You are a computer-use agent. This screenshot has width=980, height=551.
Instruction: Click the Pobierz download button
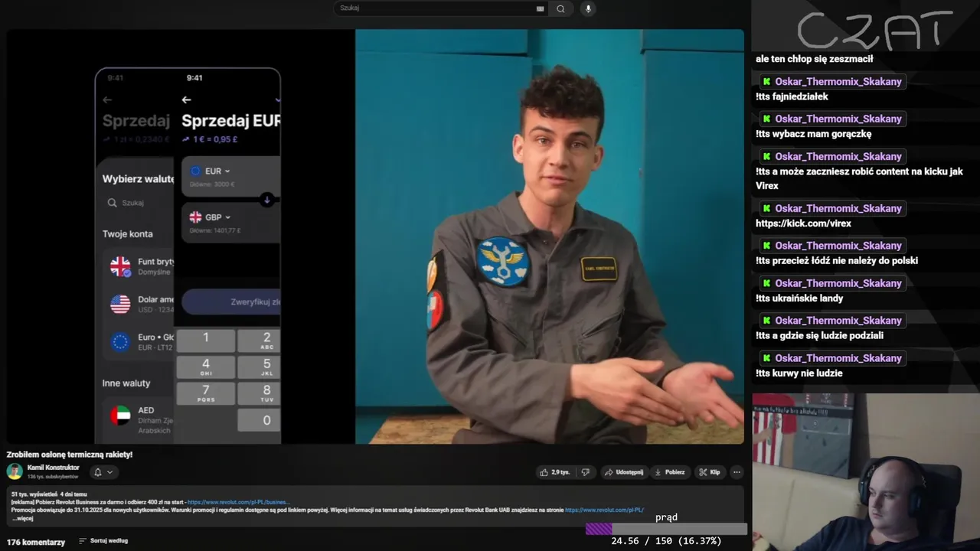coord(670,472)
